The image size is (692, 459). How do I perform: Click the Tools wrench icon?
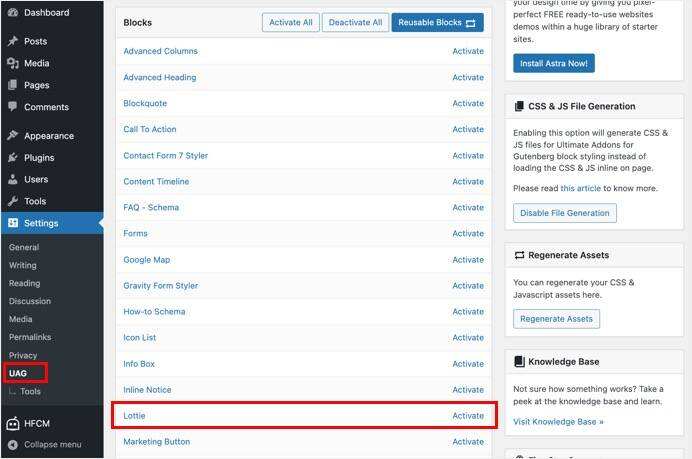pos(13,201)
